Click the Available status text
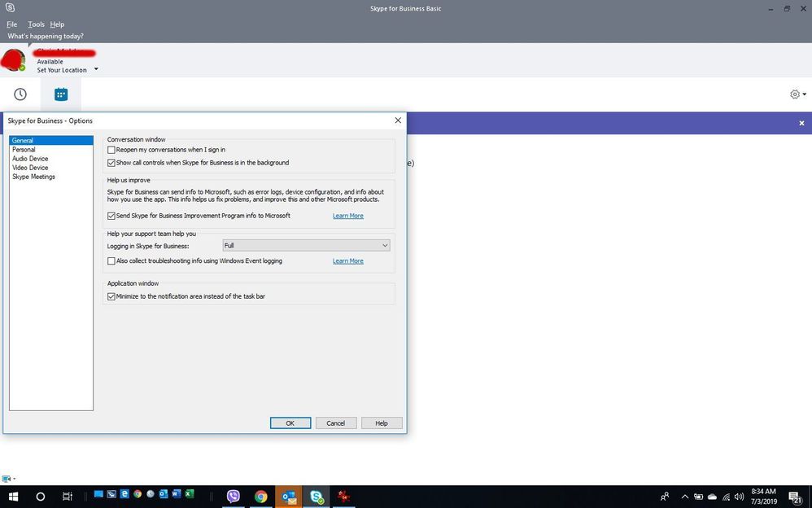The width and height of the screenshot is (812, 508). (50, 62)
